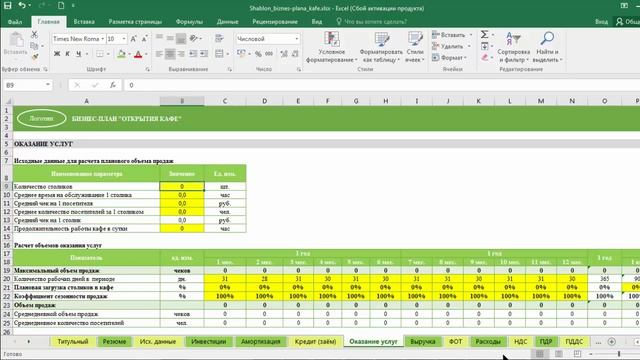This screenshot has width=640, height=360.
Task: Open the font name dropdown
Action: pos(102,39)
